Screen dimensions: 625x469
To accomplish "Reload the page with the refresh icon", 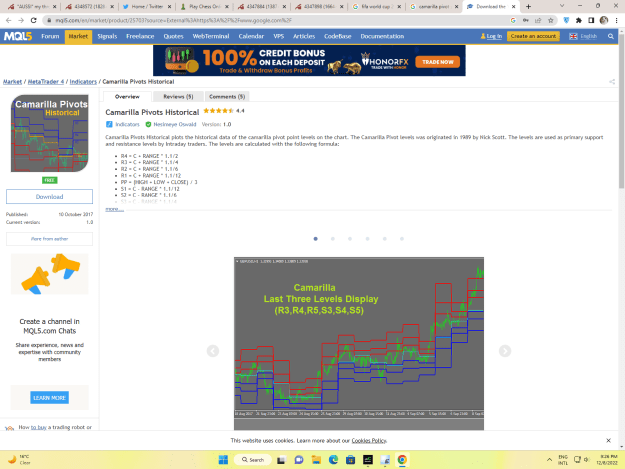I will (33, 20).
